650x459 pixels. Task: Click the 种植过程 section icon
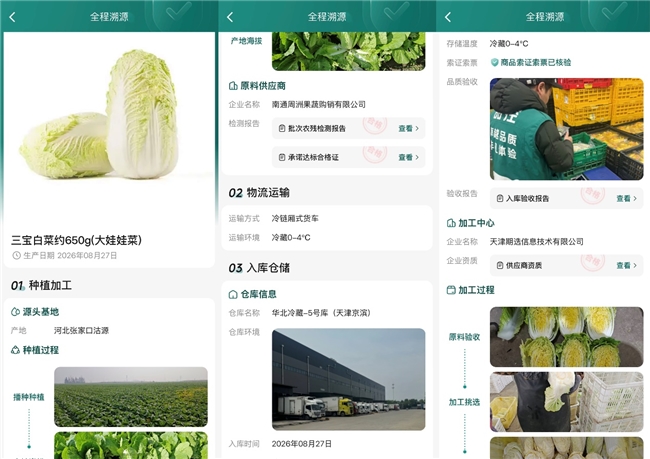click(x=15, y=350)
